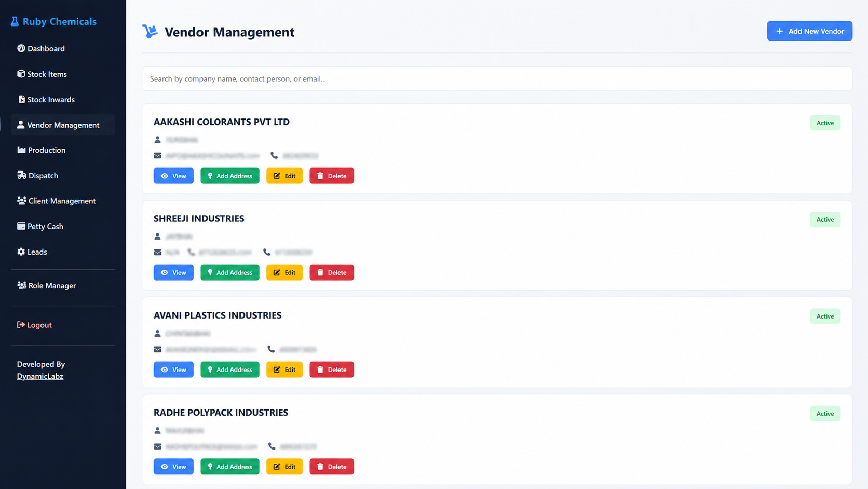The height and width of the screenshot is (489, 868).
Task: Click the phone icon under Radhe Polypack Industries
Action: 272,446
